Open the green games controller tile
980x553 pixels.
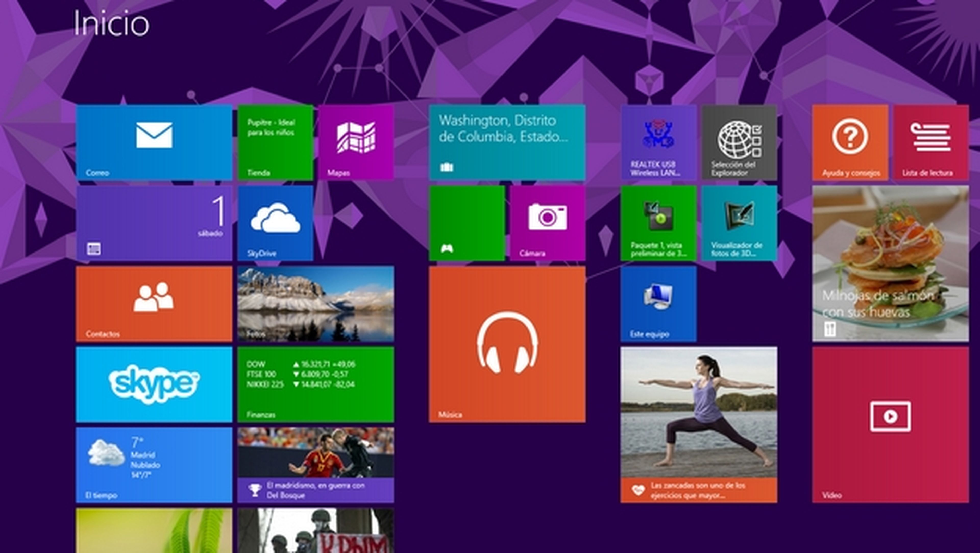[x=467, y=223]
